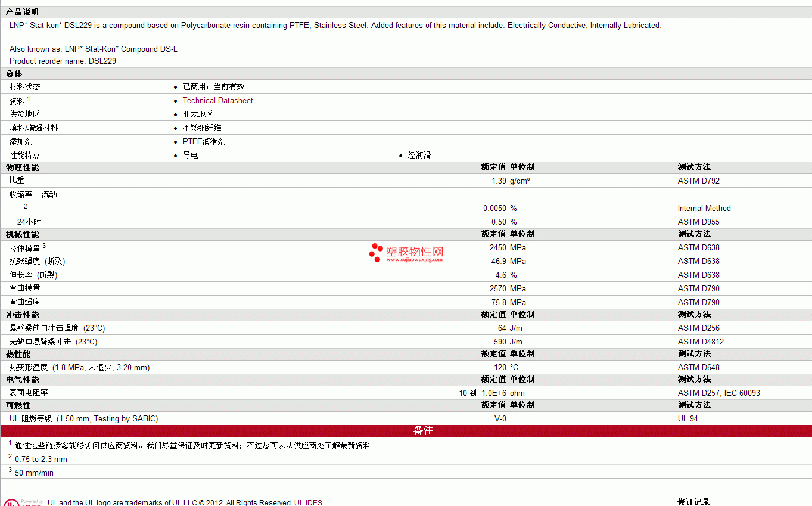Click the 24小时 shrinkage row label
The image size is (812, 506).
point(29,222)
